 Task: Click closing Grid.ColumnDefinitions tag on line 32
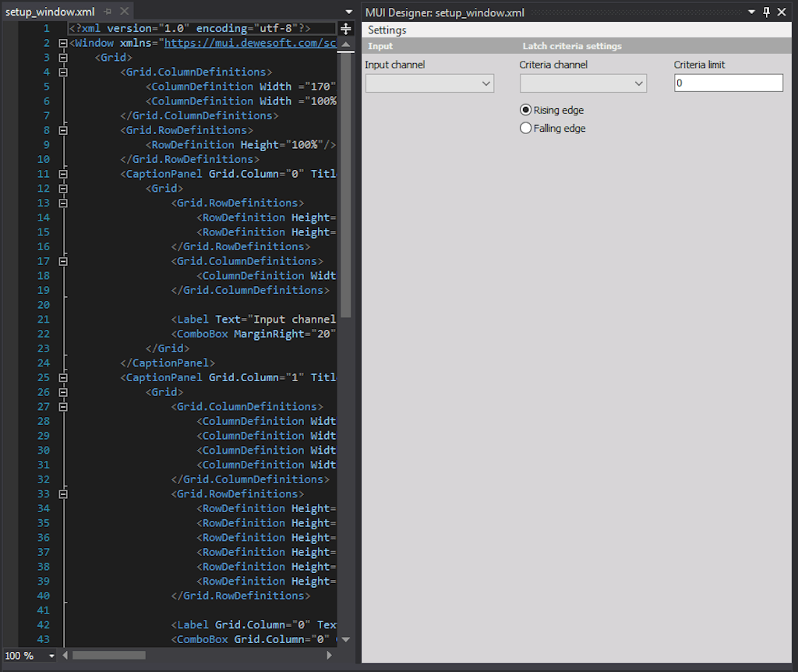(x=250, y=479)
